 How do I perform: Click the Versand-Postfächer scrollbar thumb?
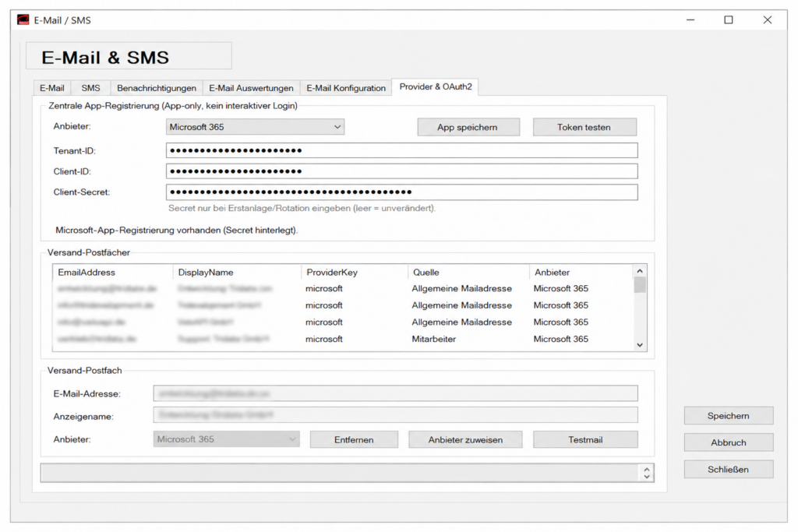(x=640, y=285)
